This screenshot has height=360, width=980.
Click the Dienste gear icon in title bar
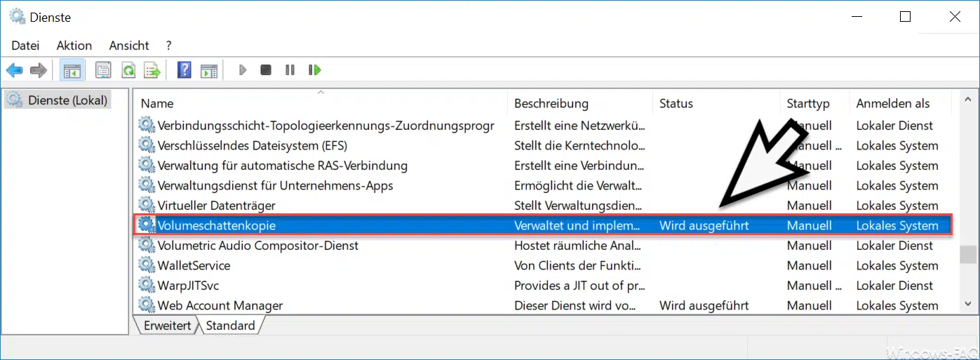click(16, 17)
